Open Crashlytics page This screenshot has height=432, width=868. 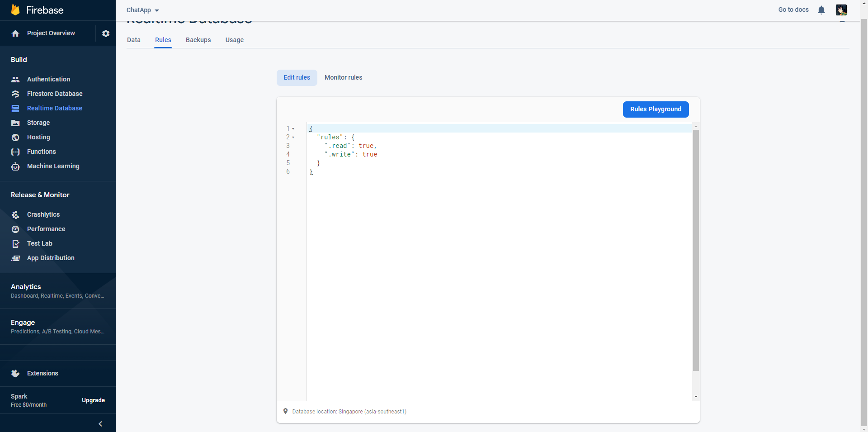[43, 214]
